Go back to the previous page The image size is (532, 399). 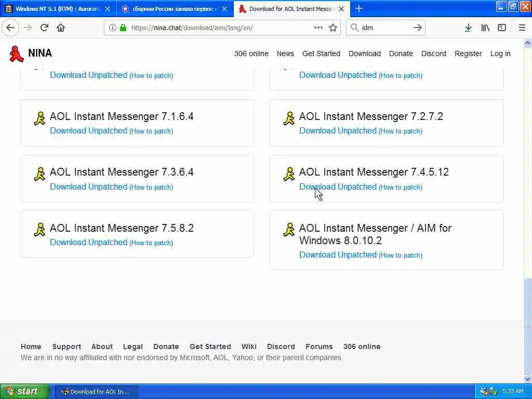point(10,28)
